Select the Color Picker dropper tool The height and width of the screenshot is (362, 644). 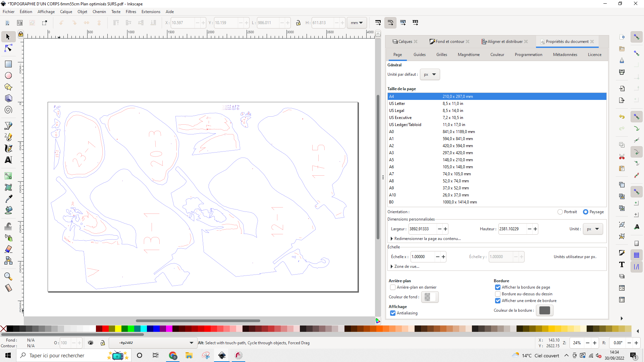(8, 199)
